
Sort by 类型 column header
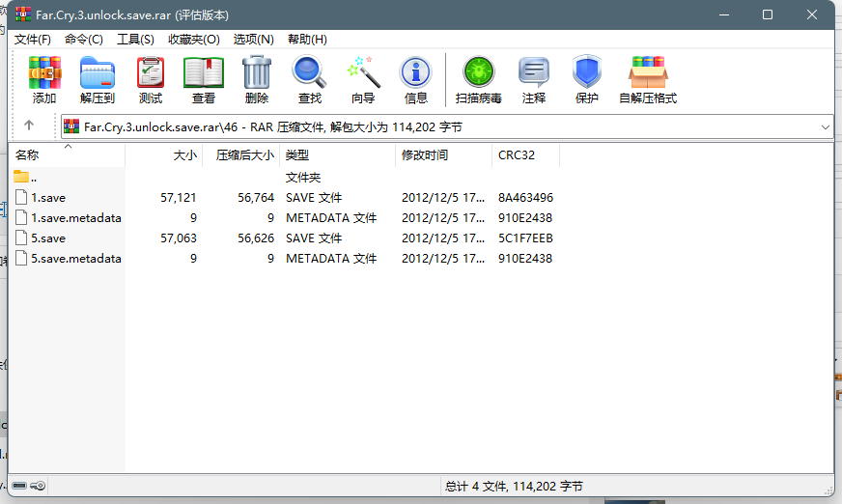point(338,155)
